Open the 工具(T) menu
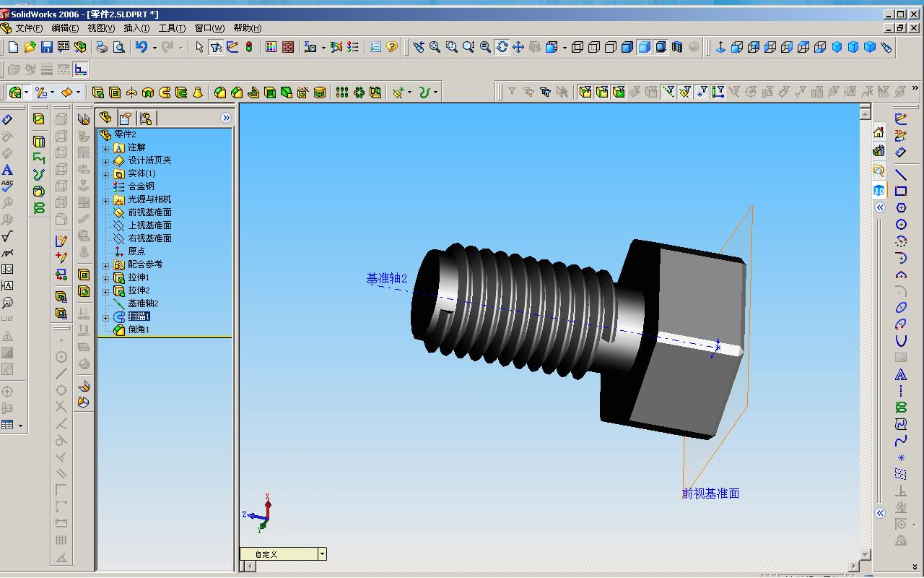This screenshot has width=924, height=578. [172, 28]
